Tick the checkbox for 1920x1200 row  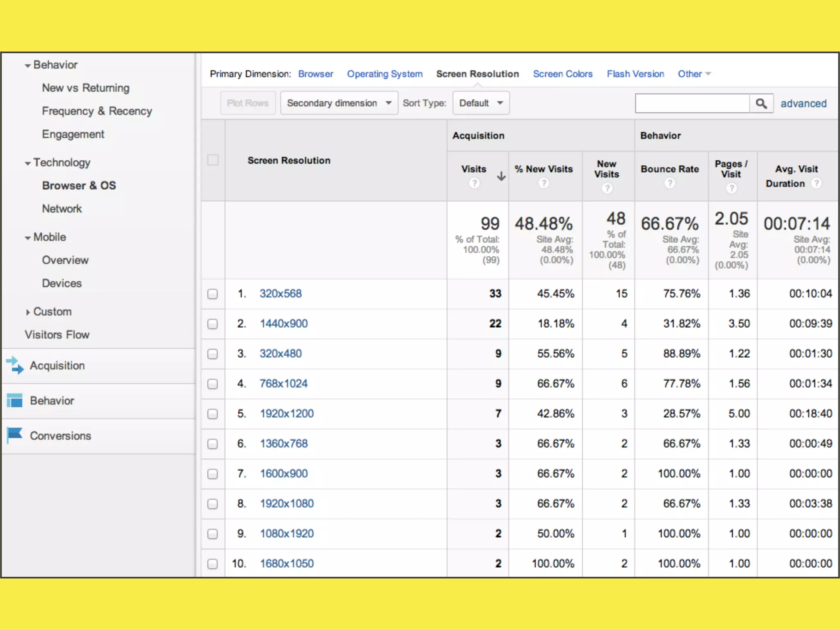(x=212, y=414)
